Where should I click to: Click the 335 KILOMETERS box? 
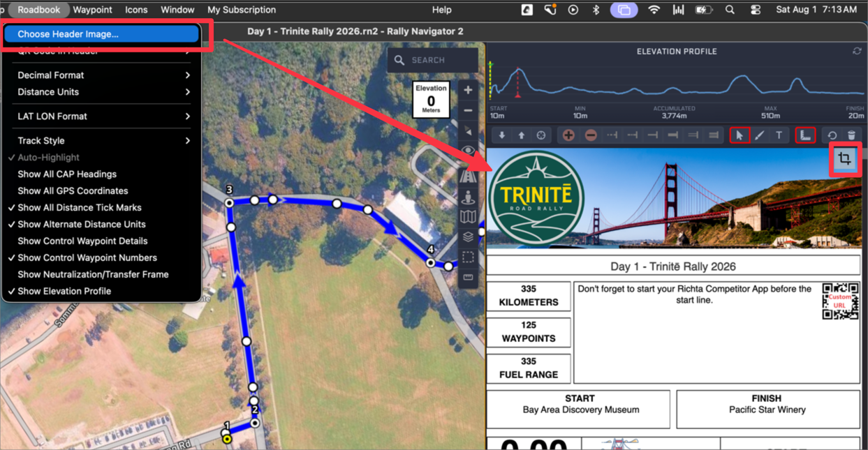click(x=529, y=296)
